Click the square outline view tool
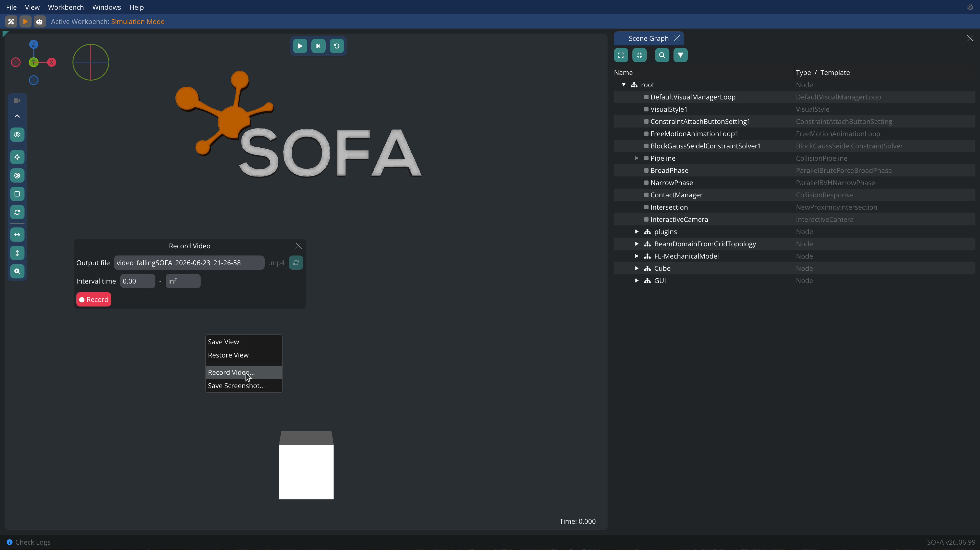Image resolution: width=980 pixels, height=550 pixels. 17,194
